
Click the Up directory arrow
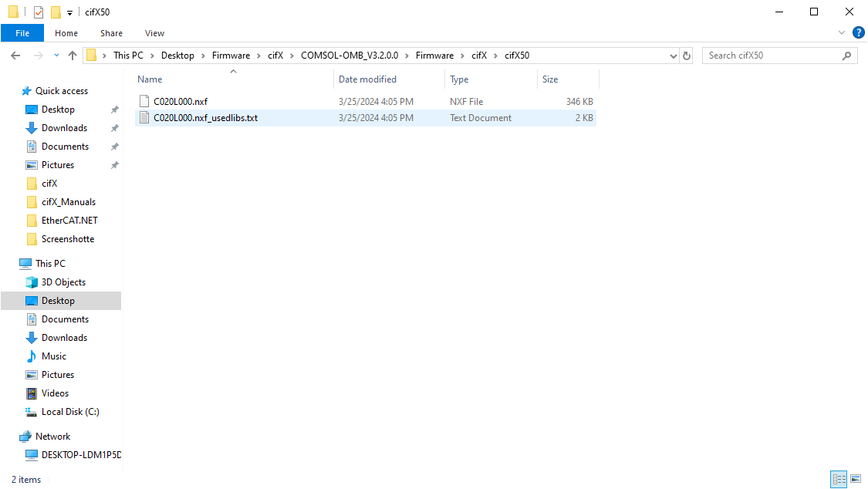point(73,56)
